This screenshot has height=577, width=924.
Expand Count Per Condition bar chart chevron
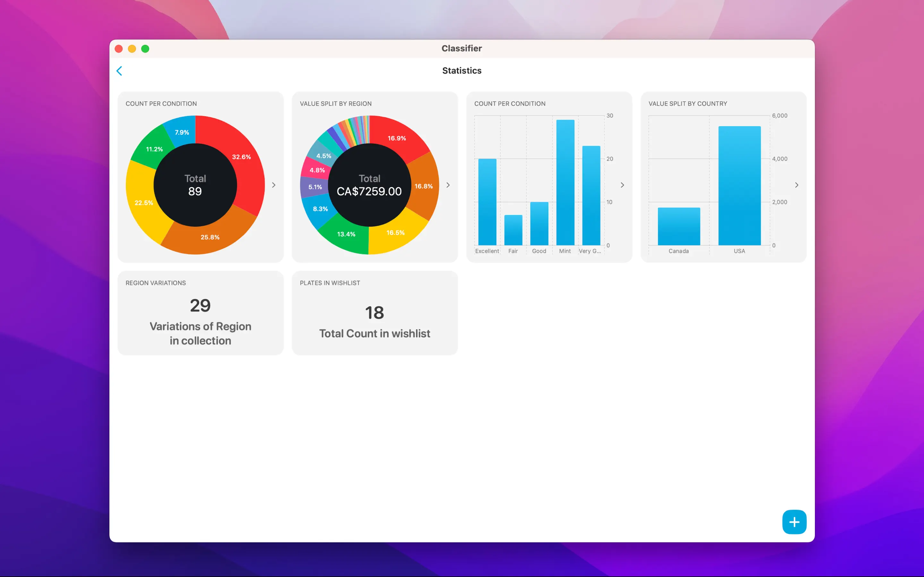tap(622, 185)
